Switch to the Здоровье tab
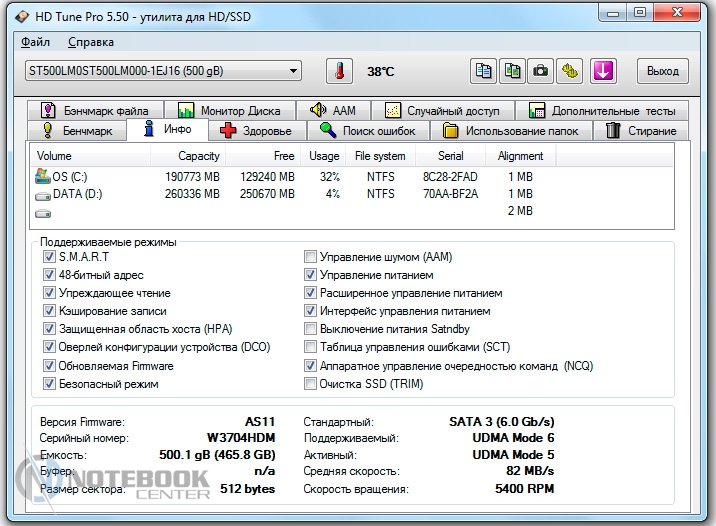Screen dimensions: 716x526 click(256, 131)
